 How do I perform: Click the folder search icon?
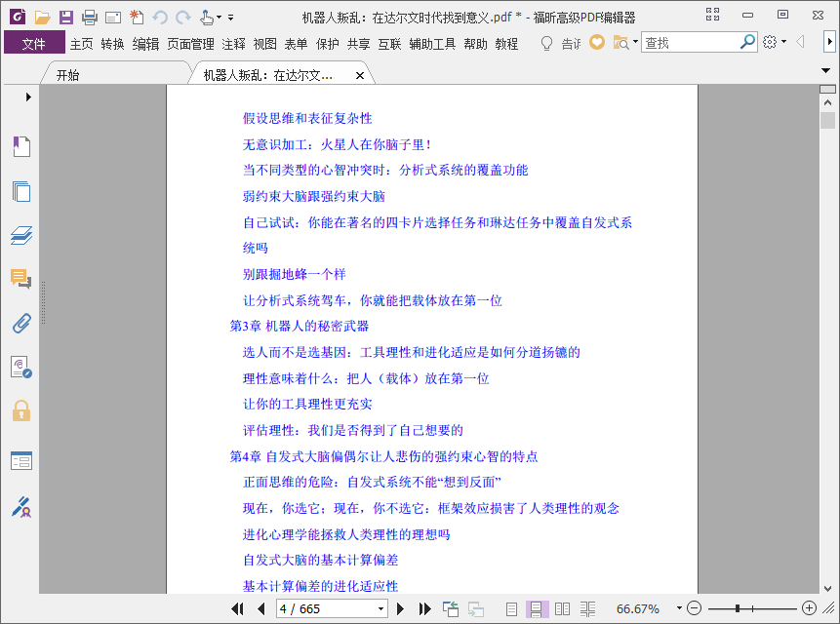620,42
